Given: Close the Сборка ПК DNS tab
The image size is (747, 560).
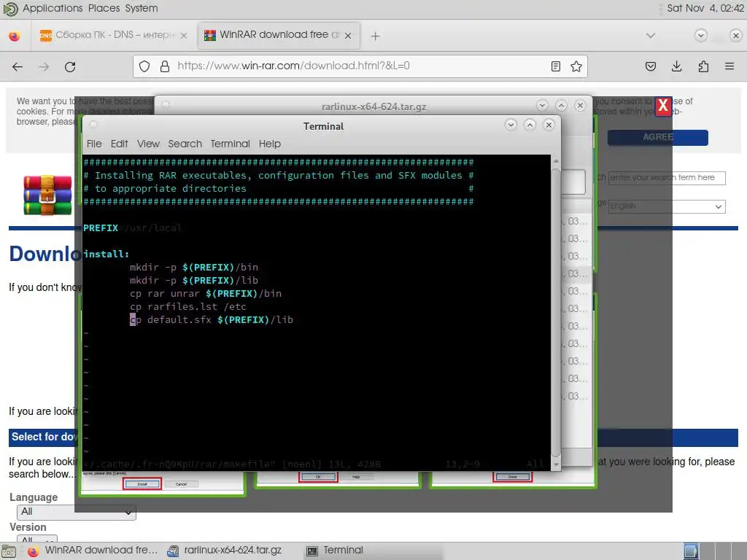Looking at the screenshot, I should point(184,36).
